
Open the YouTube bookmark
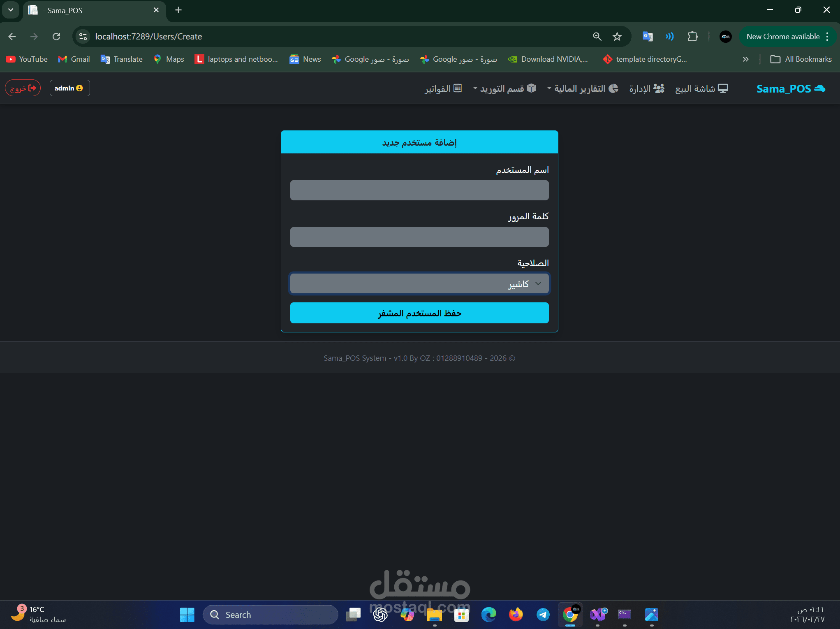pyautogui.click(x=27, y=59)
